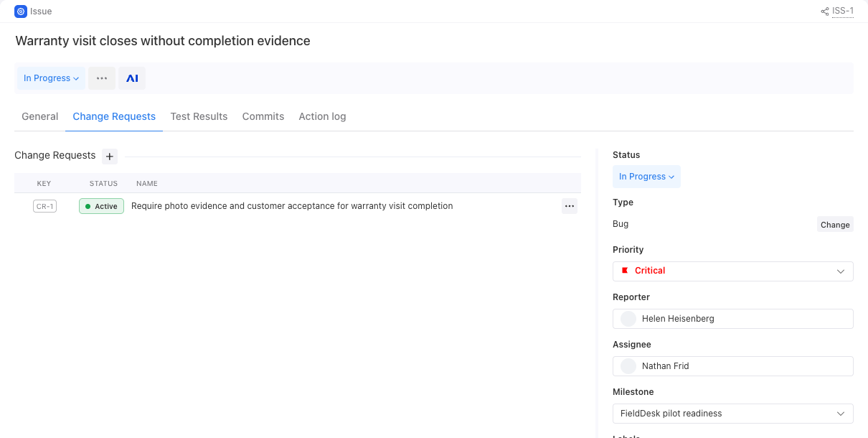Click Helen Heisenberg's avatar

click(x=628, y=319)
